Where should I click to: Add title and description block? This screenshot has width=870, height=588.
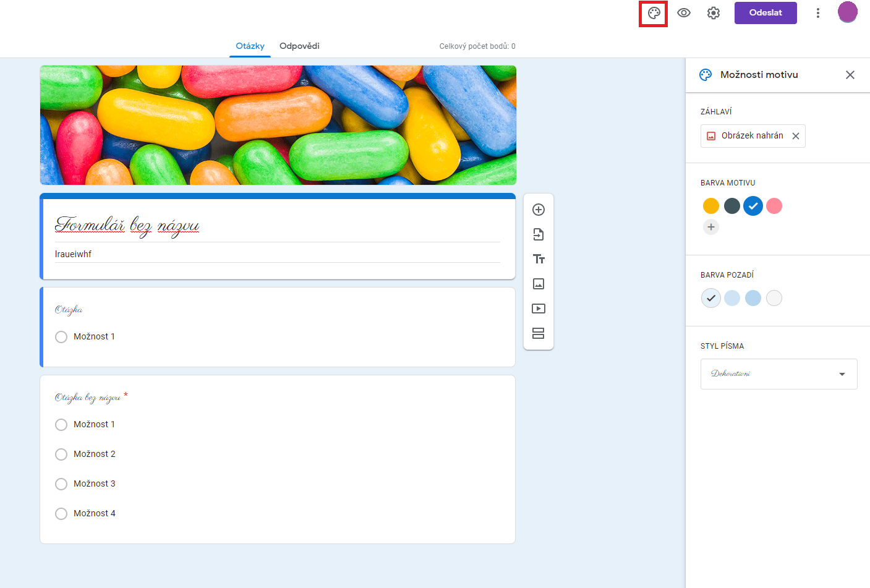[539, 259]
